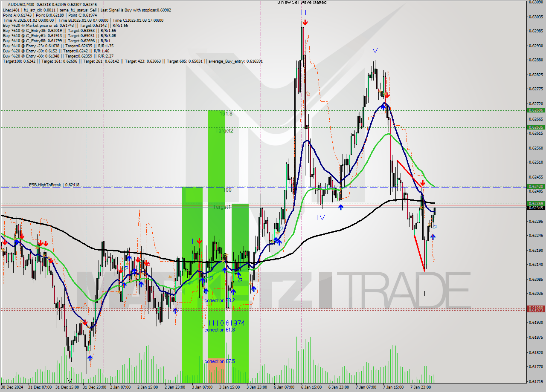Click time axis label '3 Jan 07:00'
The width and height of the screenshot is (546, 392).
point(202,387)
